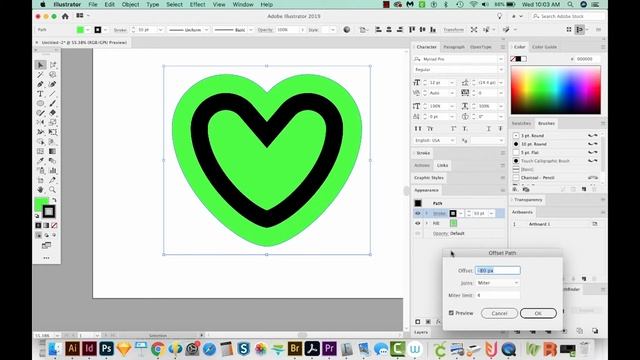Select the Direct Selection tool
640x360 pixels.
point(53,65)
